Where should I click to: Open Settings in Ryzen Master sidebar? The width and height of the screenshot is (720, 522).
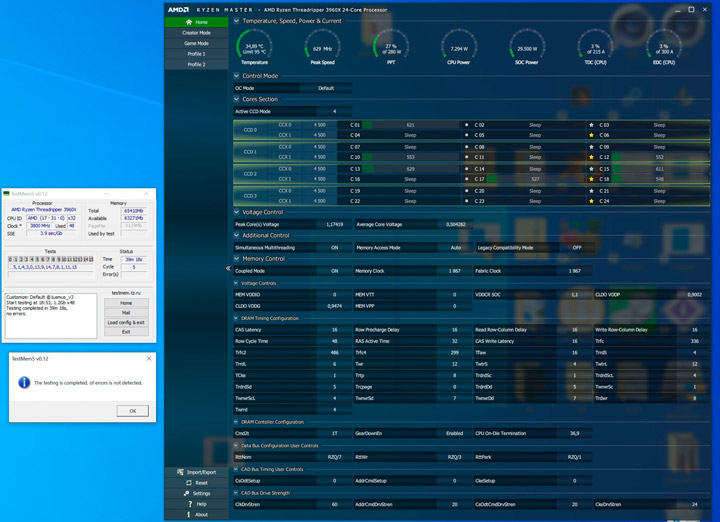click(x=197, y=493)
